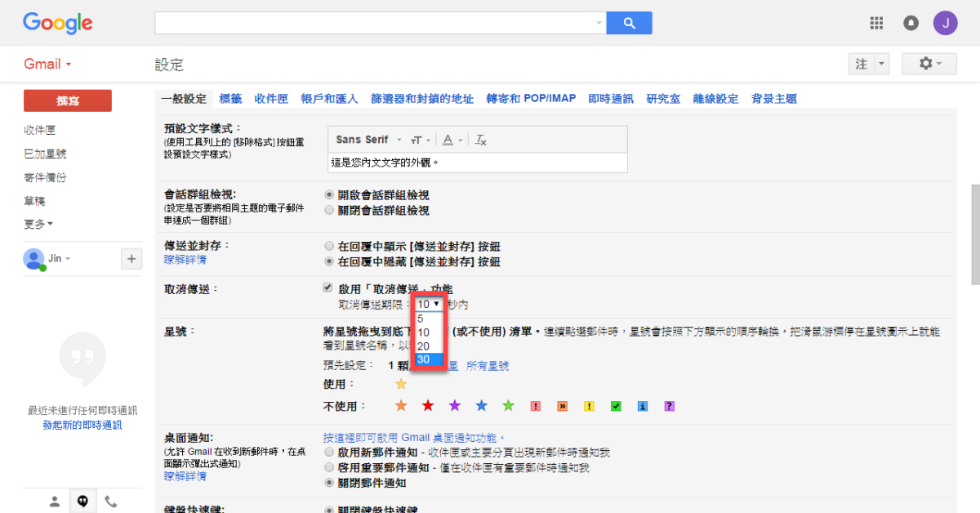980x513 pixels.
Task: Select the red star icon
Action: (x=428, y=405)
